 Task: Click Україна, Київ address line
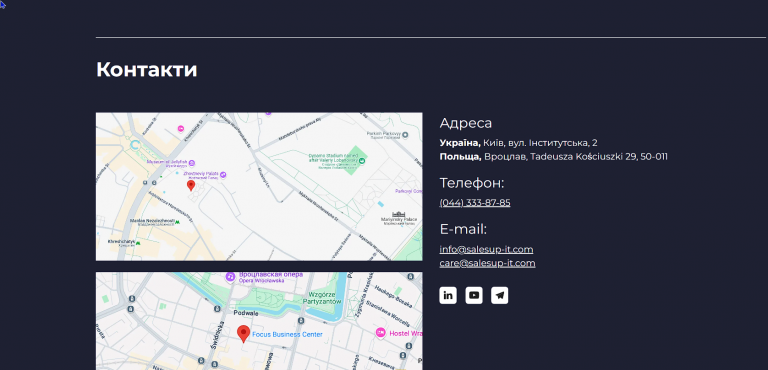coord(519,143)
